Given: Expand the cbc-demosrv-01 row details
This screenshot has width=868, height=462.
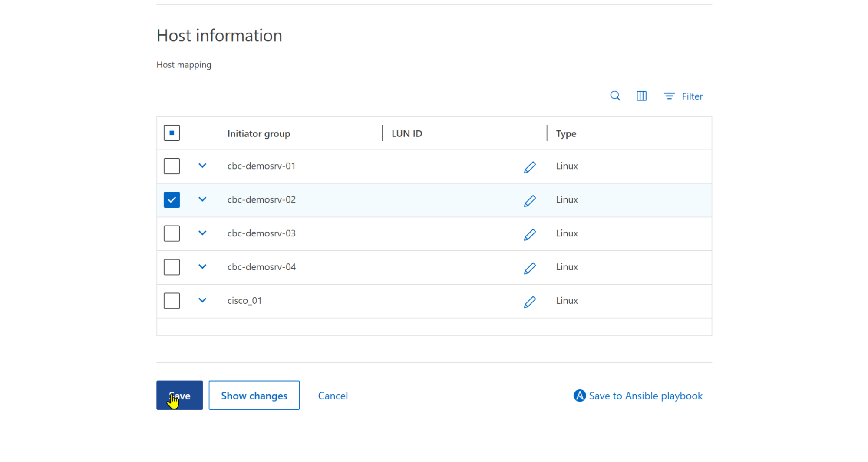Looking at the screenshot, I should (202, 166).
